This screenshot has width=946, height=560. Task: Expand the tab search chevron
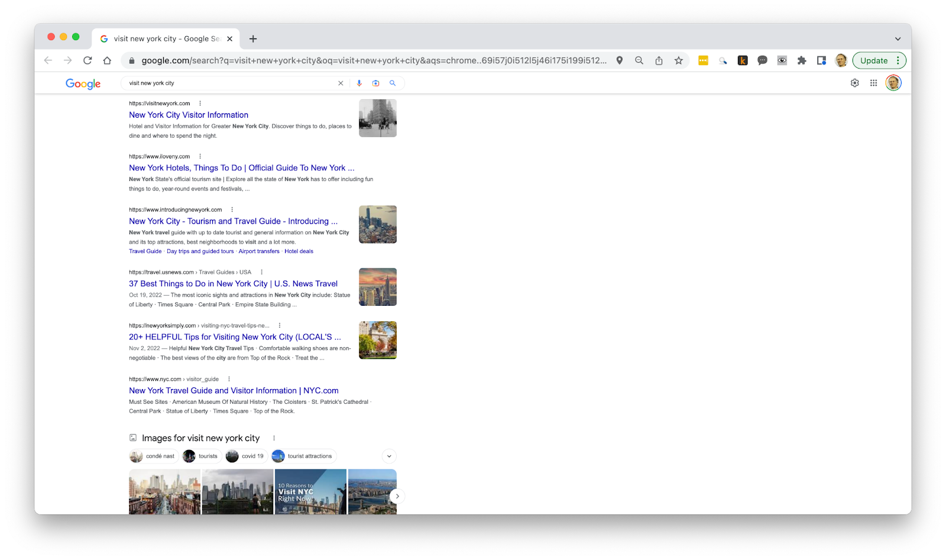pyautogui.click(x=898, y=39)
